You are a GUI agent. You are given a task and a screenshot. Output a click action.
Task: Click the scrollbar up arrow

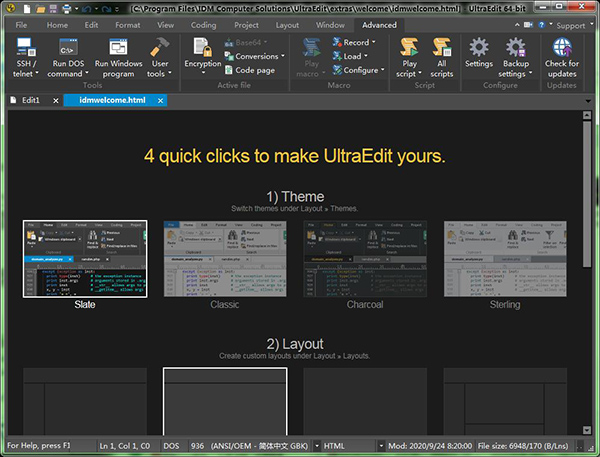tap(587, 116)
